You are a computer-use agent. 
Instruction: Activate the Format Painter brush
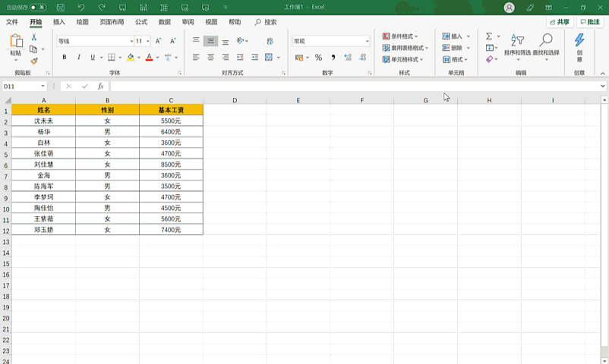pos(33,61)
